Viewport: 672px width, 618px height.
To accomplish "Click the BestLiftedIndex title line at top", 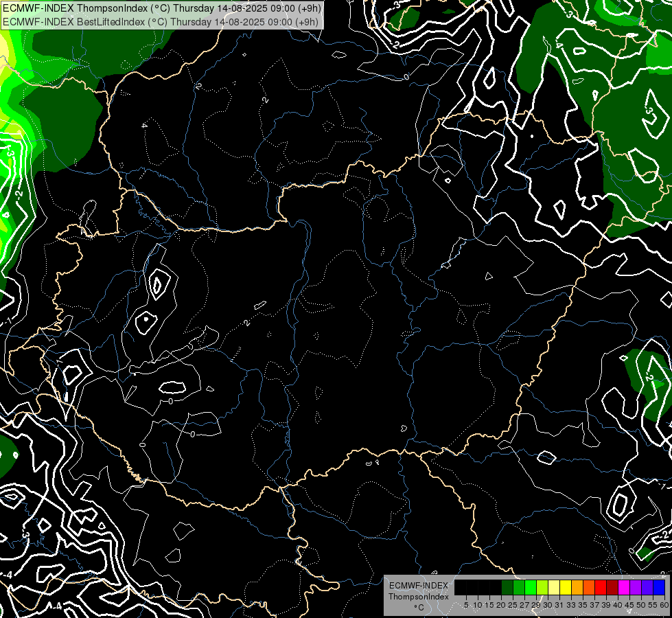I will click(161, 22).
